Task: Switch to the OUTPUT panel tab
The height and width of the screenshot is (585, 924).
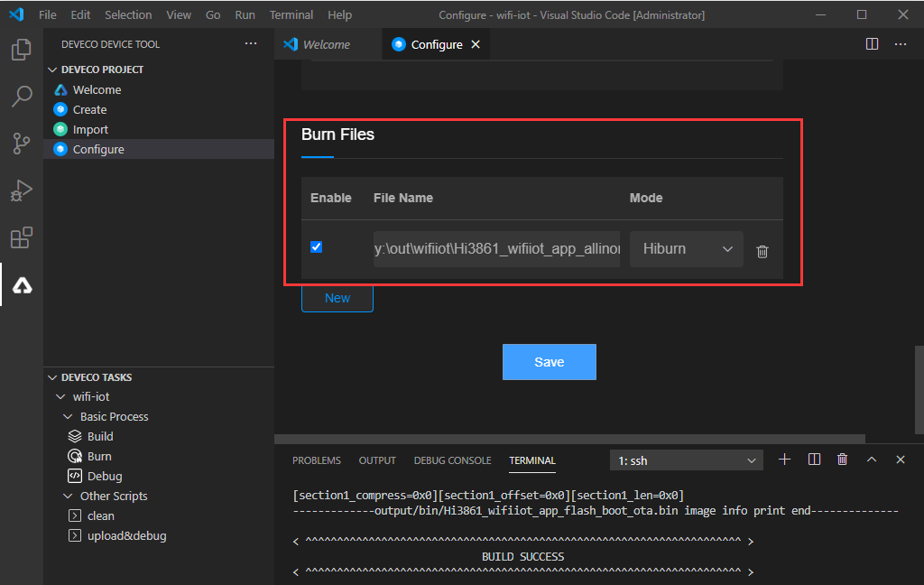Action: click(x=377, y=460)
